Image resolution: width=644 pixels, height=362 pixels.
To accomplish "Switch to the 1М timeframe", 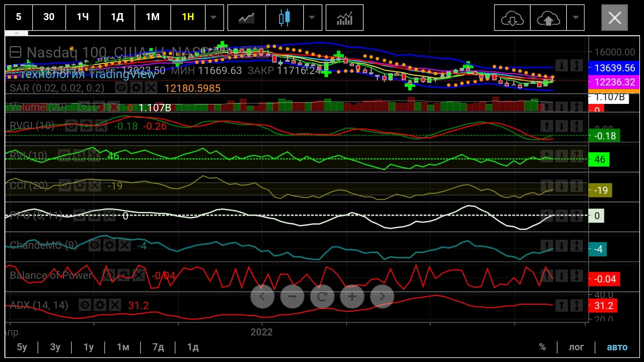I will click(x=153, y=17).
